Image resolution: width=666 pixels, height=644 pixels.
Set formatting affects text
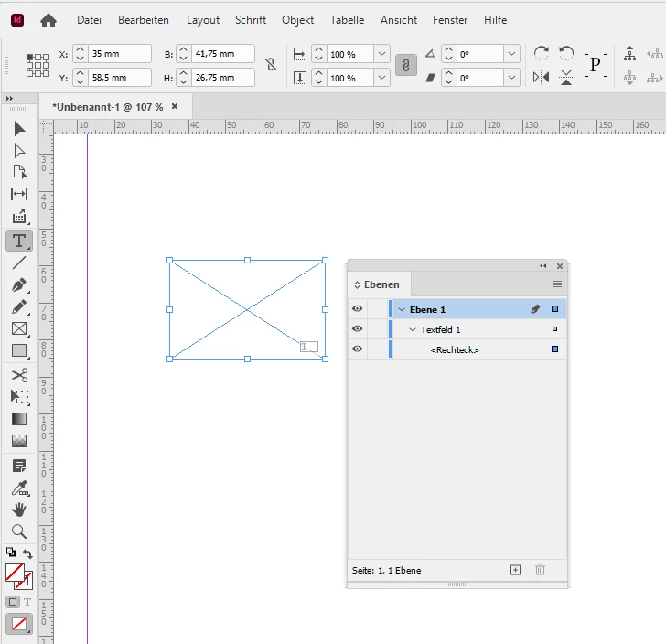(27, 602)
